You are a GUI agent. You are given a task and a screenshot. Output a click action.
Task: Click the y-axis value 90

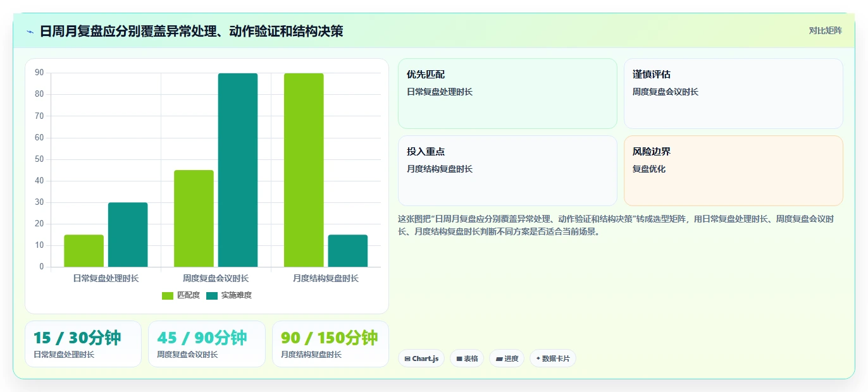(x=39, y=73)
